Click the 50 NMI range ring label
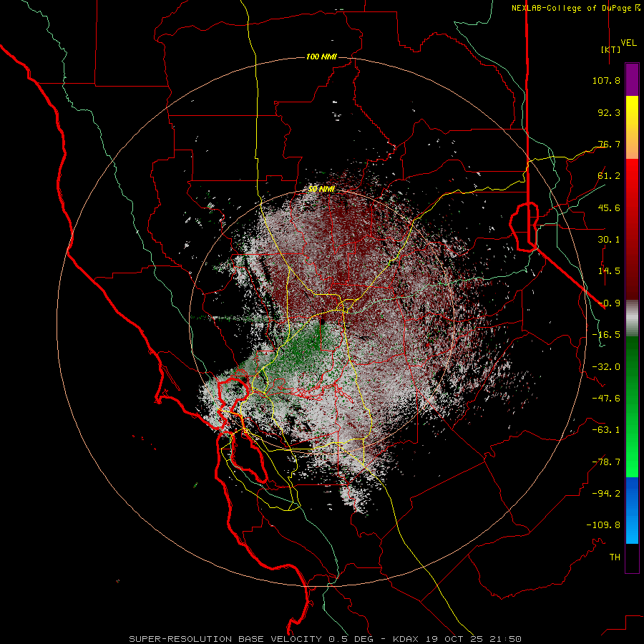 321,189
